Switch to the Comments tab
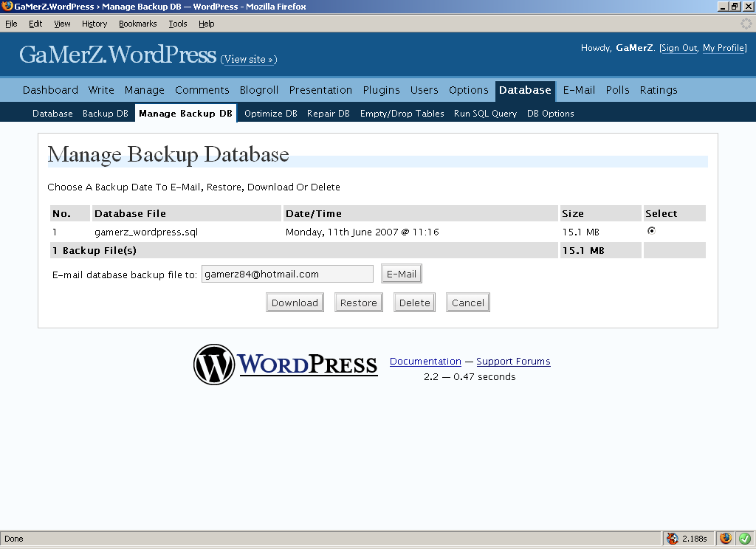Image resolution: width=756 pixels, height=549 pixels. (202, 90)
